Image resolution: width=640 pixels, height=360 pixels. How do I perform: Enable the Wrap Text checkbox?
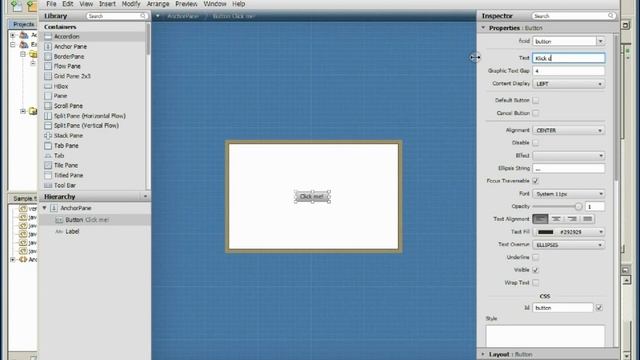[536, 282]
